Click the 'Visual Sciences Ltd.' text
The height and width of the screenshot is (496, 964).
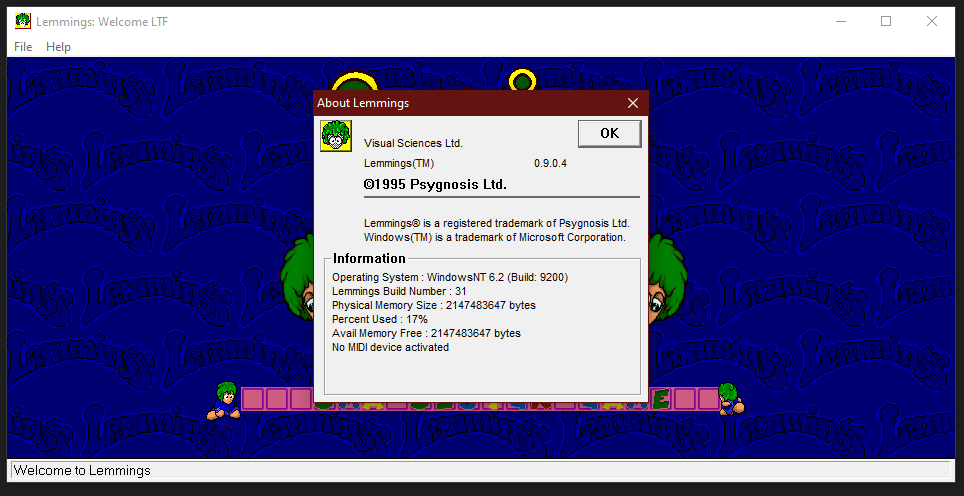[x=413, y=143]
